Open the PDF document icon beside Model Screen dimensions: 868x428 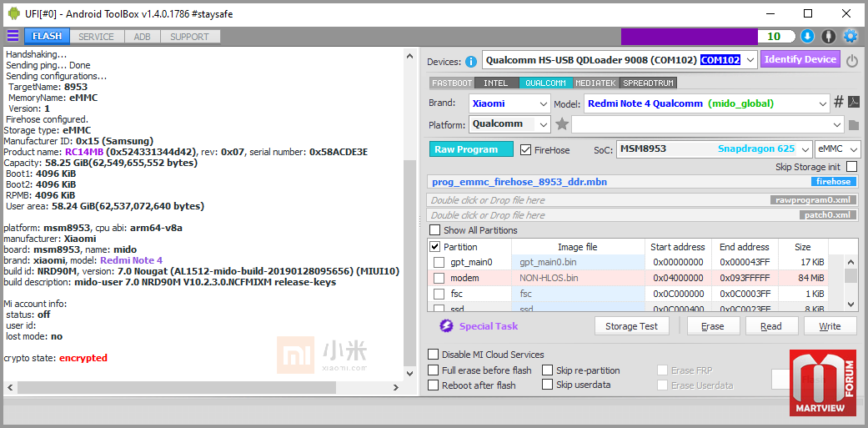coord(854,103)
